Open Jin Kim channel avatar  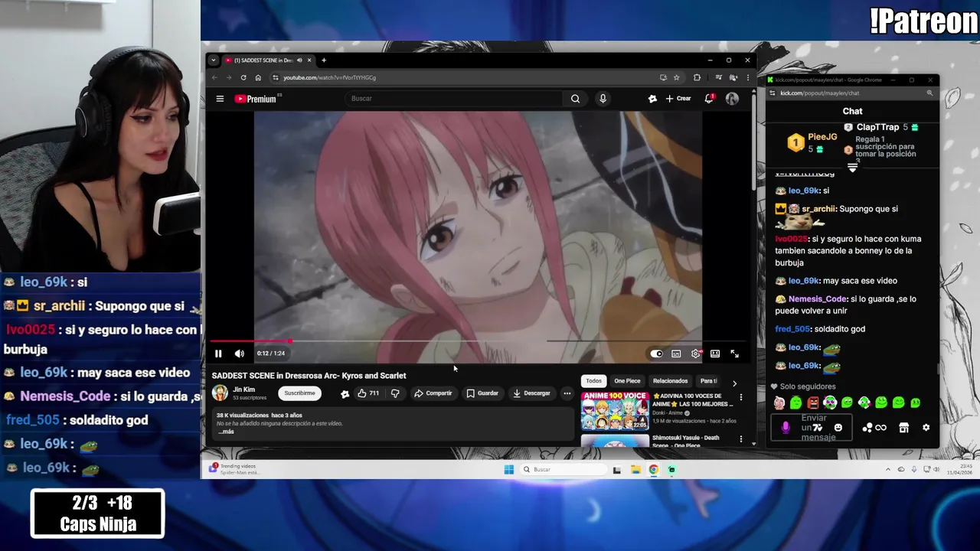coord(220,393)
